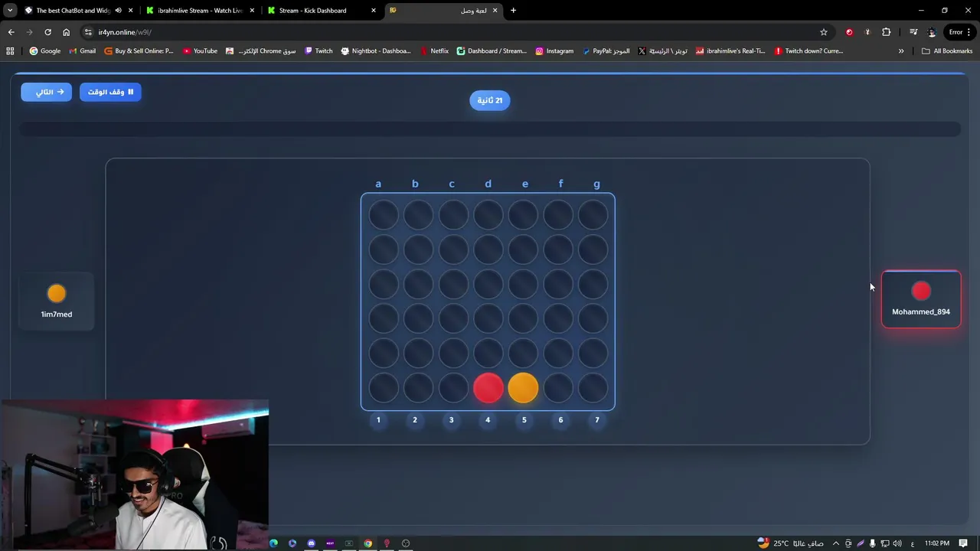
Task: Open a new browser tab
Action: tap(513, 11)
